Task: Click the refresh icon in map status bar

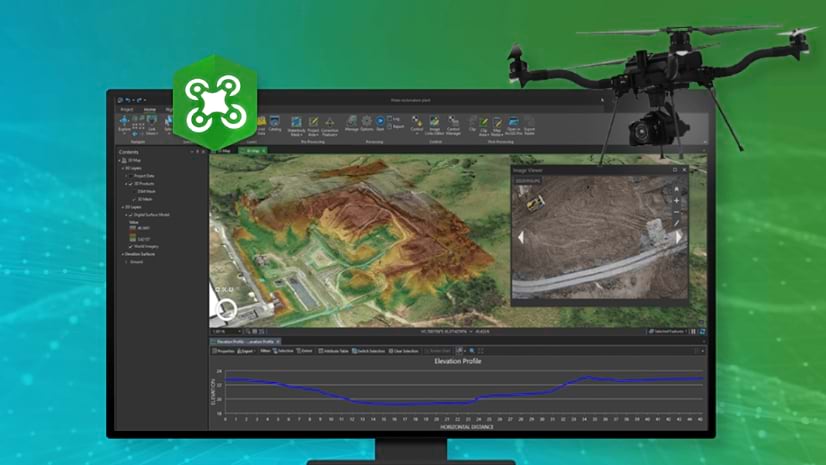Action: 702,332
